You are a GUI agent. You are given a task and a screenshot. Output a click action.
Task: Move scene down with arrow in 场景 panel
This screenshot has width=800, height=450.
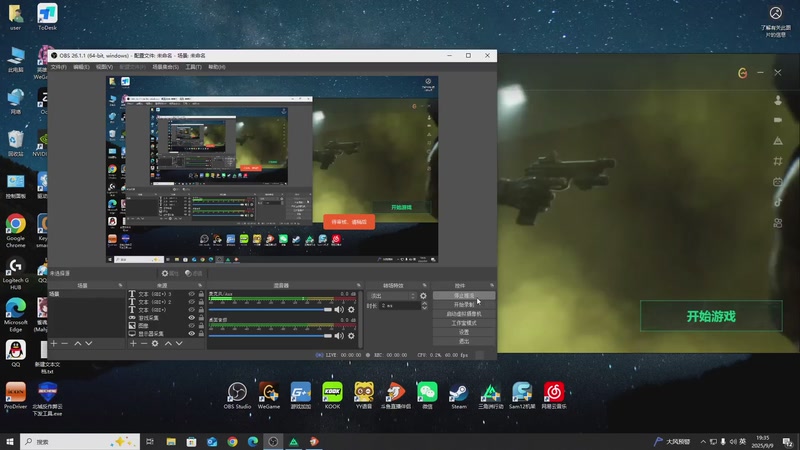89,343
